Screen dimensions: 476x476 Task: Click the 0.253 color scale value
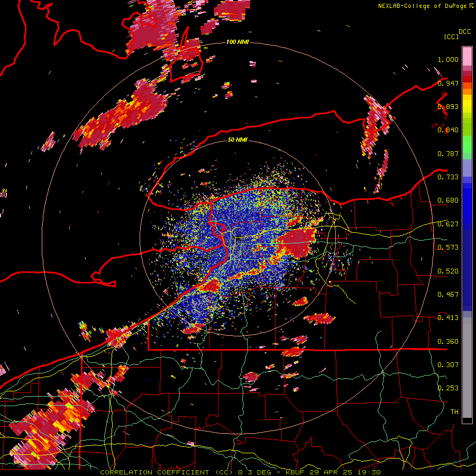pos(448,388)
